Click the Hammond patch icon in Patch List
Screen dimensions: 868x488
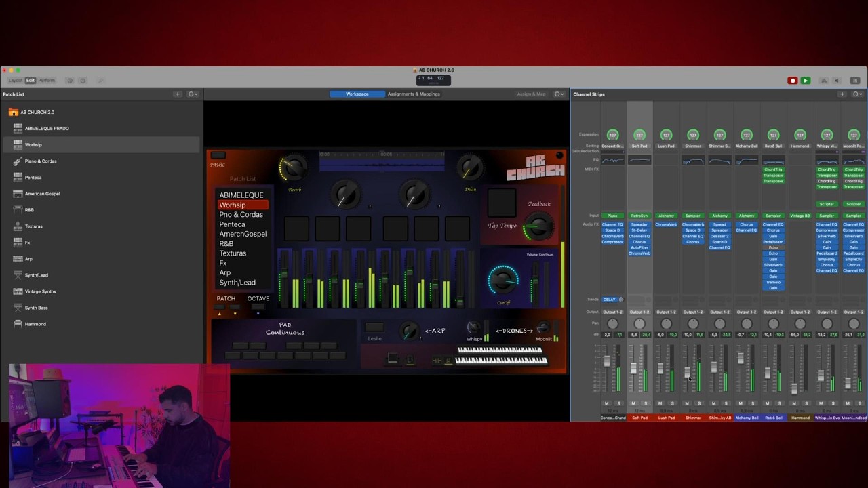pos(18,324)
